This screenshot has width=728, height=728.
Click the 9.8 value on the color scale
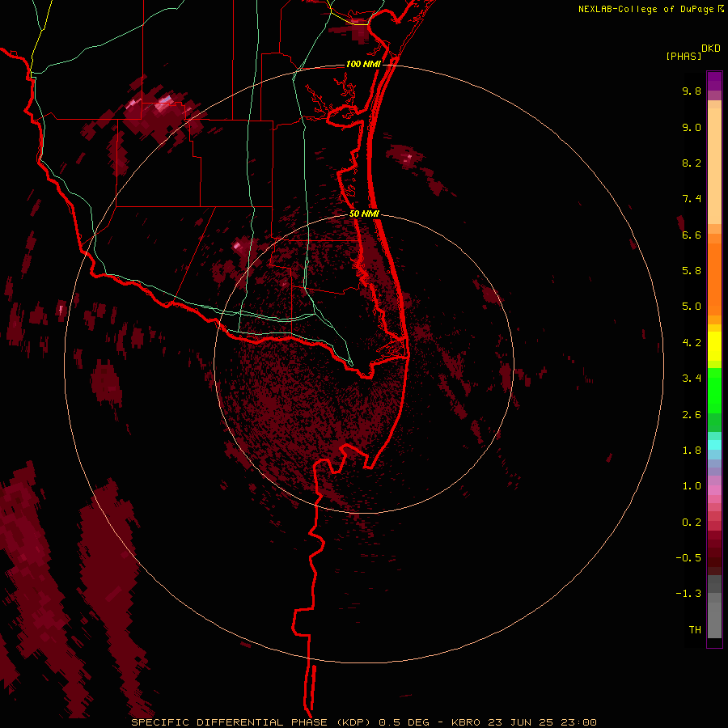[x=692, y=91]
